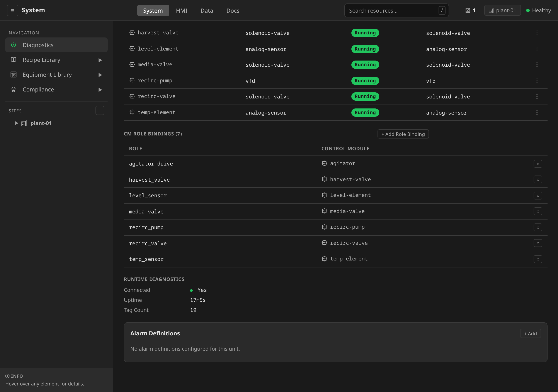Add a new alarm definition

click(530, 334)
